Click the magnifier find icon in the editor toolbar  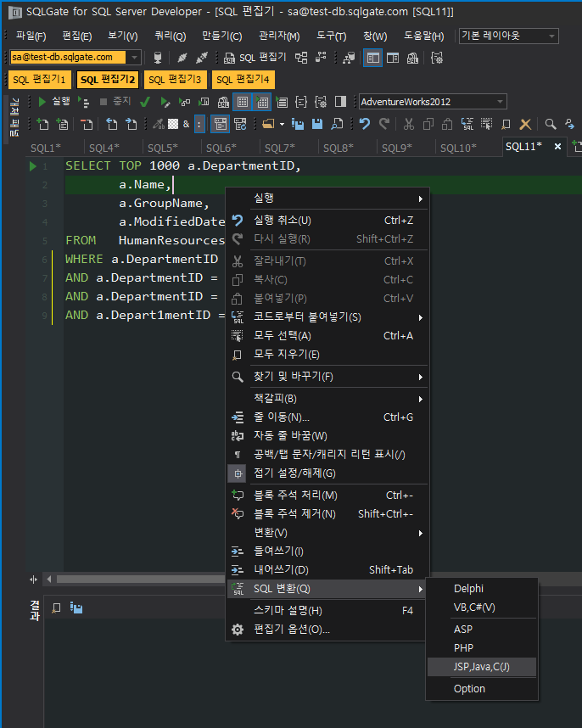[551, 124]
